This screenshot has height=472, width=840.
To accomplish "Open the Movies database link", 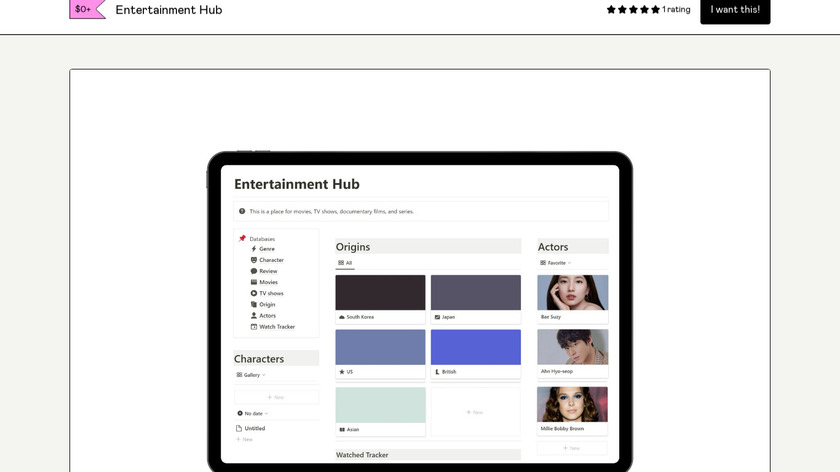I will (268, 282).
